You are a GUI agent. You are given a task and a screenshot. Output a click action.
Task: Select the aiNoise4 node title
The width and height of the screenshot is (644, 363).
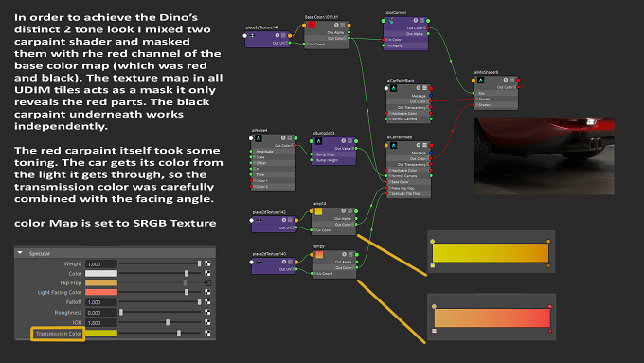(x=259, y=130)
